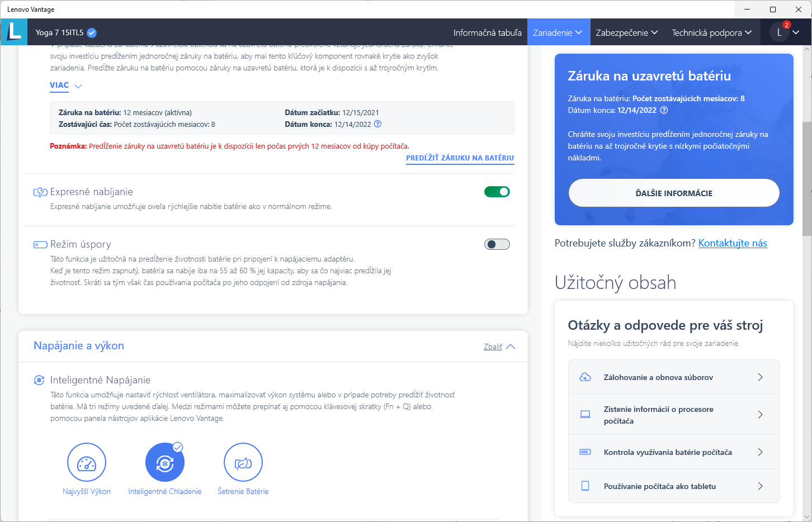Go to the Informačná tabuľa tab

pos(487,32)
